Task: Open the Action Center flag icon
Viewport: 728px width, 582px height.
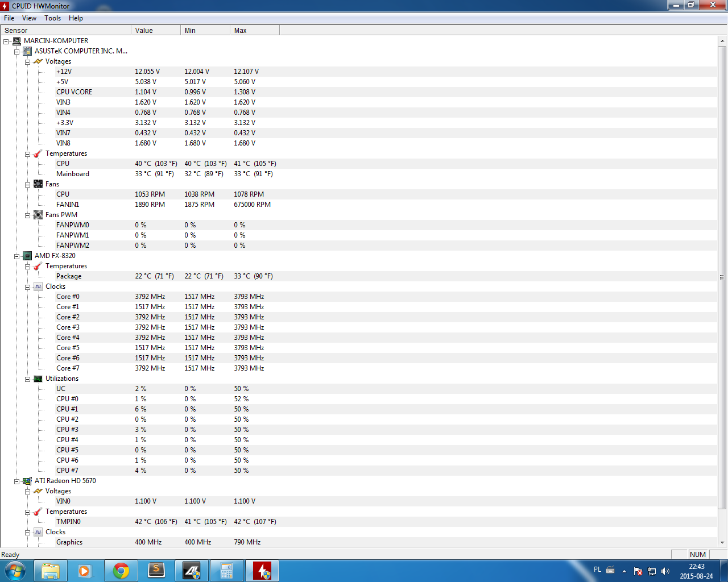Action: tap(638, 571)
